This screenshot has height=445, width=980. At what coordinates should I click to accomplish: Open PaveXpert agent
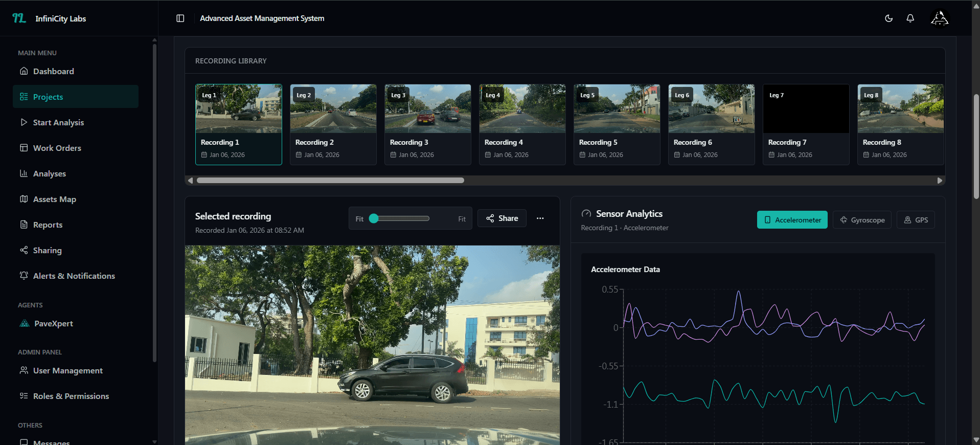(76, 323)
